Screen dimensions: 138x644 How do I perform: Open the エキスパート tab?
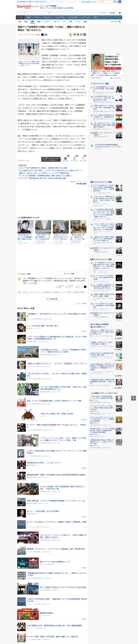48,17
